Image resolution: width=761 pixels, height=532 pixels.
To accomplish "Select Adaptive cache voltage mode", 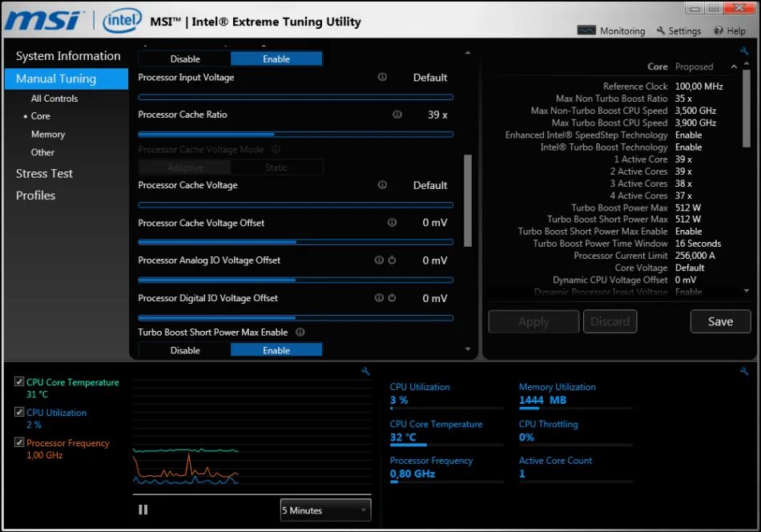I will [x=185, y=167].
